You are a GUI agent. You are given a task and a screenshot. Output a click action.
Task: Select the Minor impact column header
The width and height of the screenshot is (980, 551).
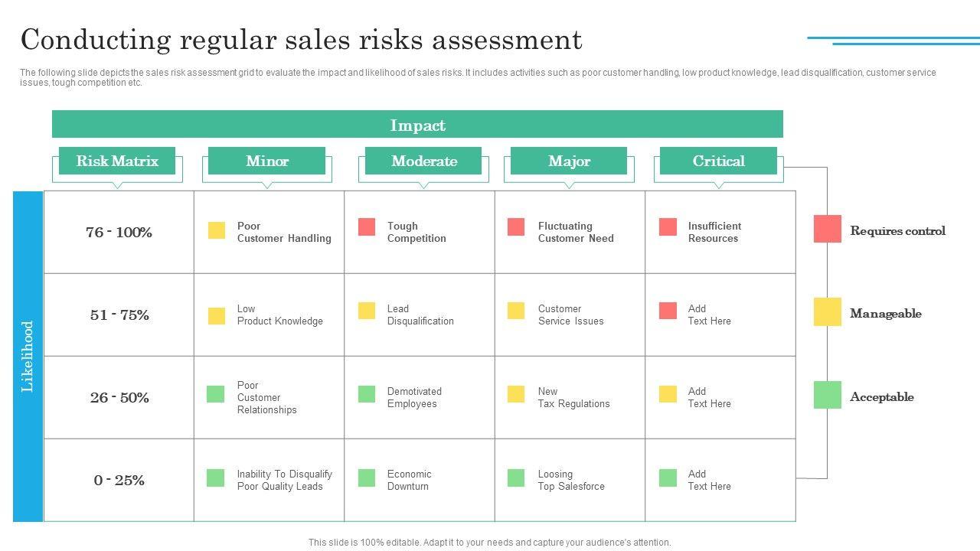coord(266,161)
